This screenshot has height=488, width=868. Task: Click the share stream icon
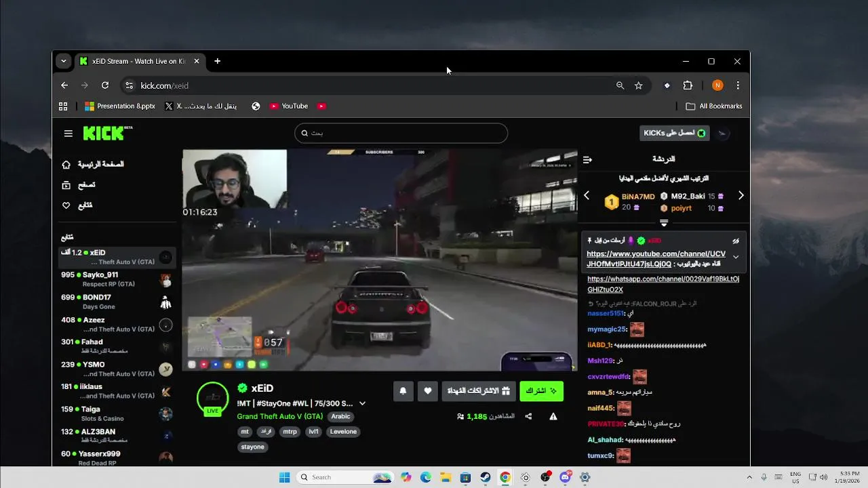point(528,416)
